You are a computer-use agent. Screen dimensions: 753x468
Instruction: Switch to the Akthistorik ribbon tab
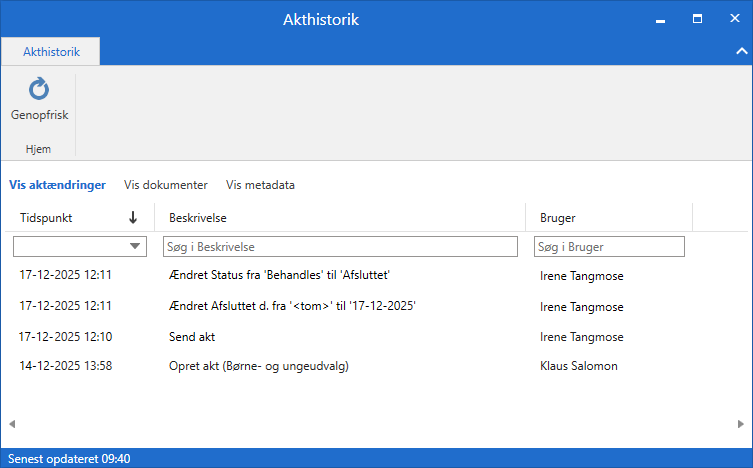tap(51, 51)
